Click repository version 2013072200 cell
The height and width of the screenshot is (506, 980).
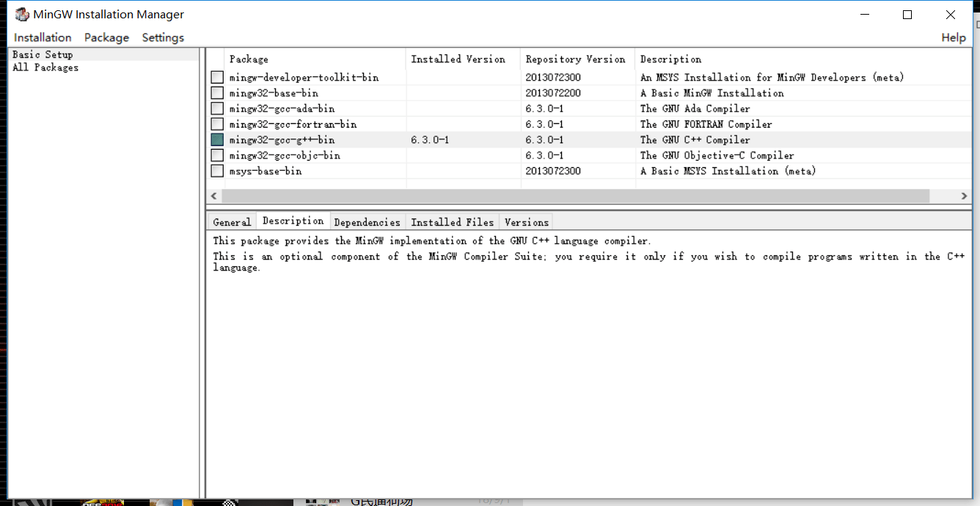(x=553, y=93)
